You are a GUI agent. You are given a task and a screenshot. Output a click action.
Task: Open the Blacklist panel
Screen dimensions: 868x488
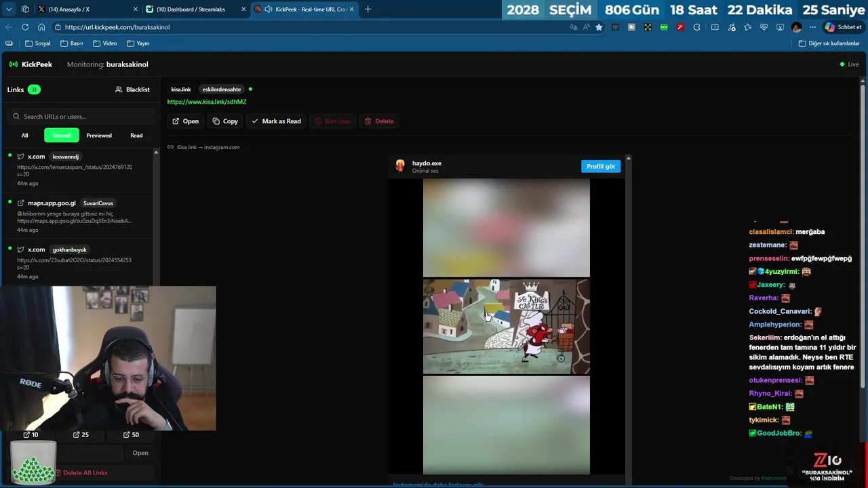point(132,89)
